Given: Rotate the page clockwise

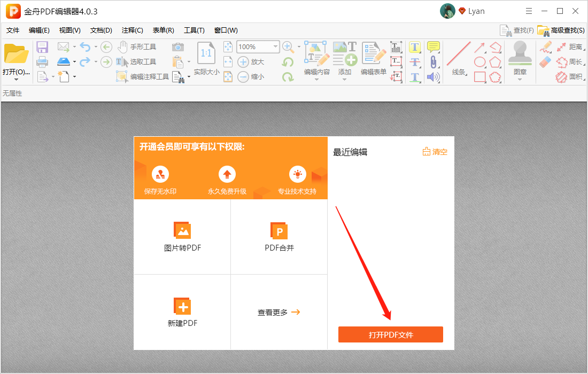Looking at the screenshot, I should coord(288,77).
